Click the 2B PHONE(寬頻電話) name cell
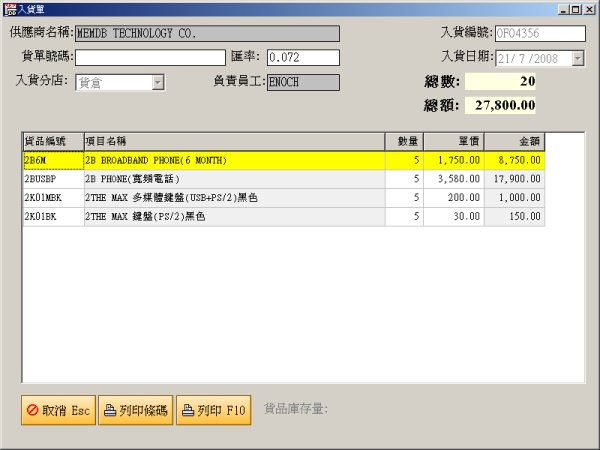This screenshot has height=450, width=600. pyautogui.click(x=235, y=179)
